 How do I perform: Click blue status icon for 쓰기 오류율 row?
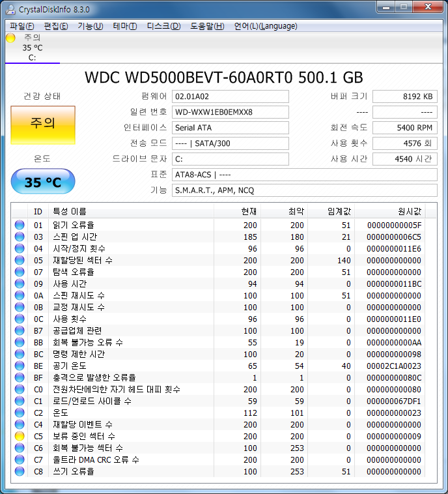coord(20,471)
